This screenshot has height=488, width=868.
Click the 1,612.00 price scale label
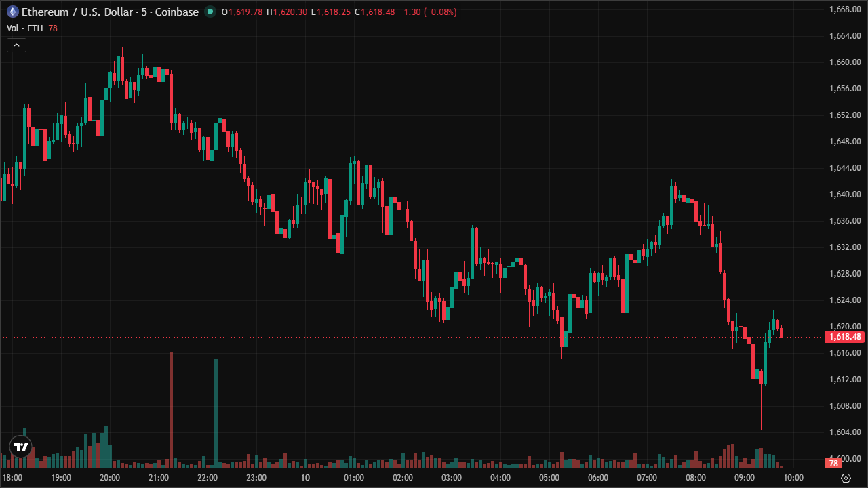click(845, 379)
